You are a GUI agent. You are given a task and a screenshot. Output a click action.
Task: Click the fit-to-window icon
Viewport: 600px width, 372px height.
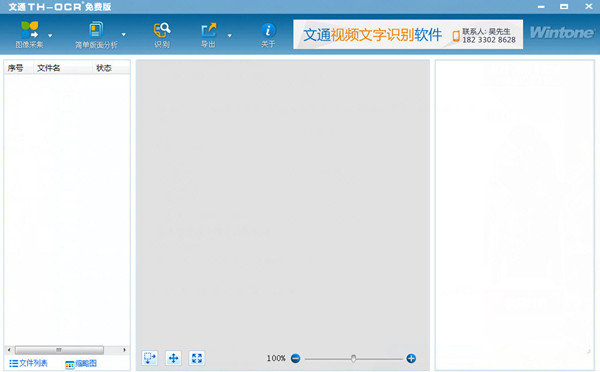[197, 358]
